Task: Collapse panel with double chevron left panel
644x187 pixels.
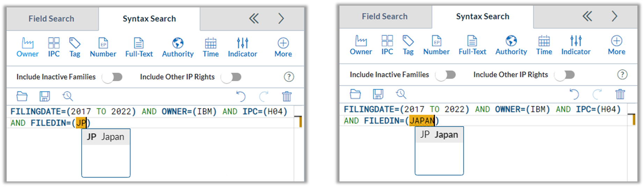Action: point(254,19)
